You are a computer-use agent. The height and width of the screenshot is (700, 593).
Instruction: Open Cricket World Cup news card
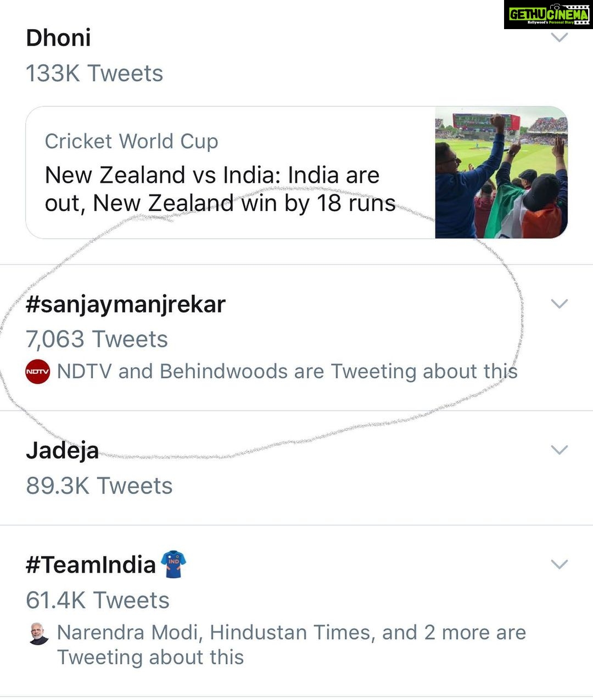296,172
